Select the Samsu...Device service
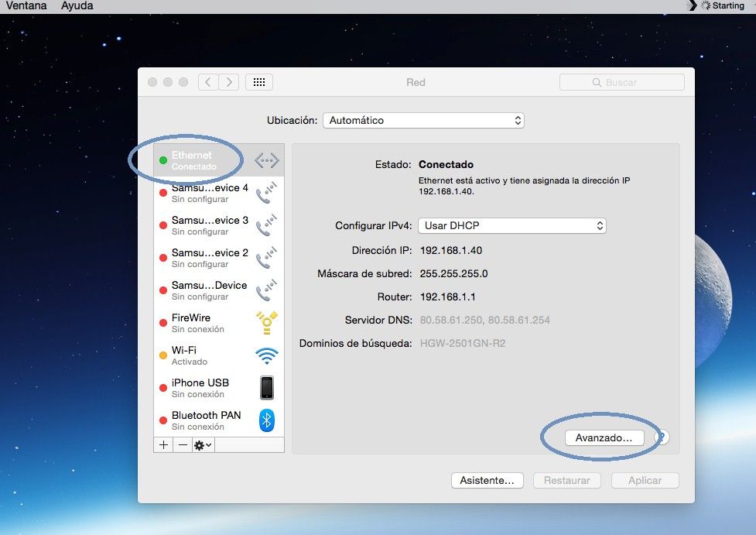The height and width of the screenshot is (535, 756). [219, 290]
